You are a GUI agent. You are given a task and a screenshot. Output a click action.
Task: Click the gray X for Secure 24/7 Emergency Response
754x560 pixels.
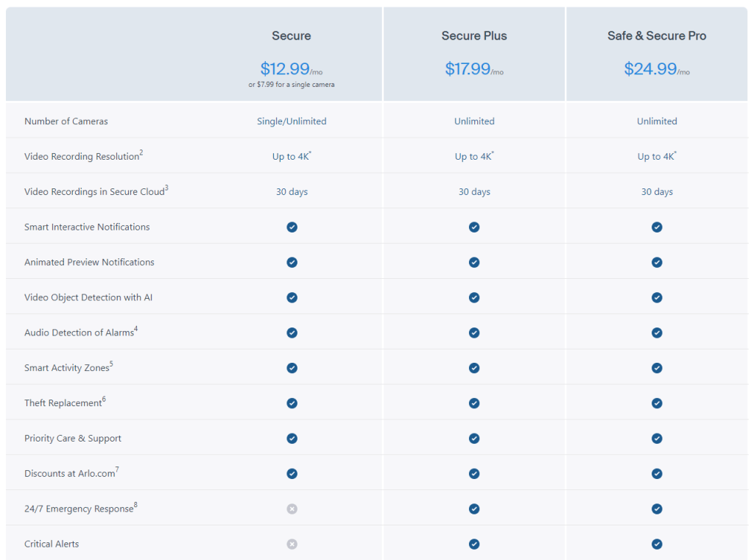(292, 509)
